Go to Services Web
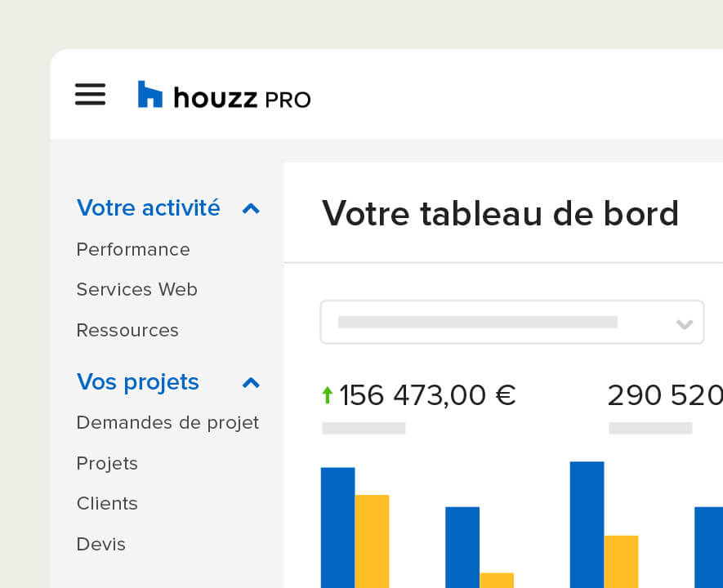Image resolution: width=723 pixels, height=588 pixels. (137, 289)
